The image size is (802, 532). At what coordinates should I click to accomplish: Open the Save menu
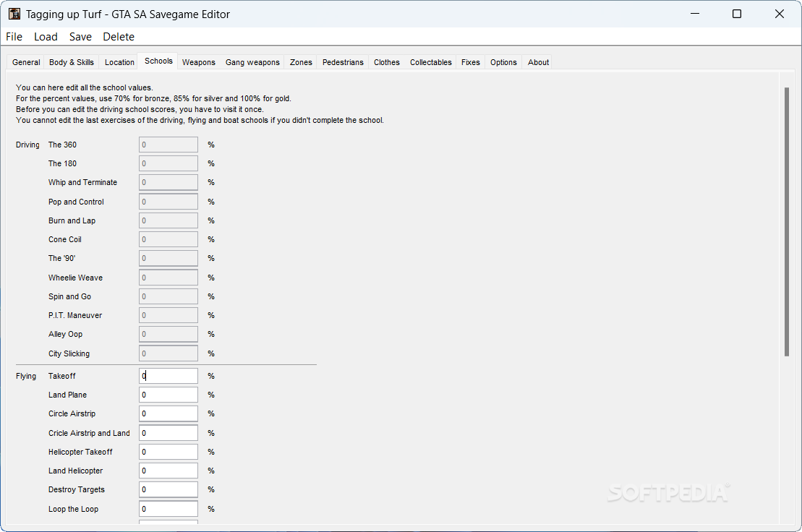pos(80,37)
